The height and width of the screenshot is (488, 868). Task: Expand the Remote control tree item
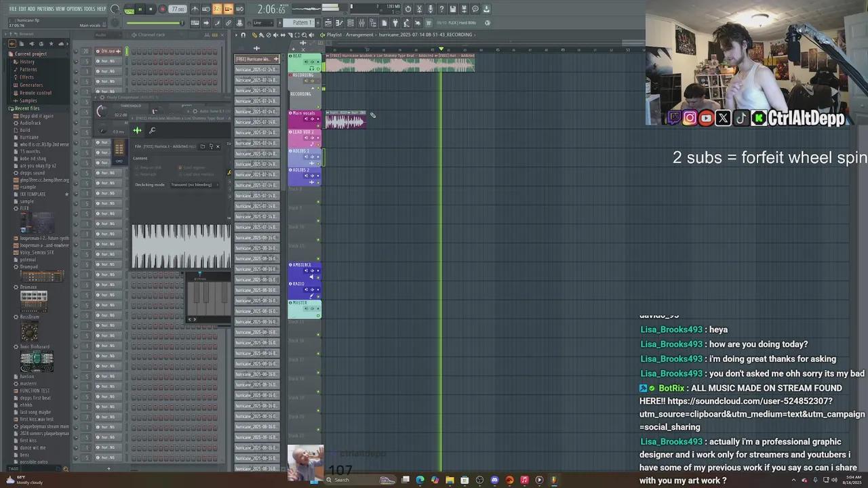35,93
